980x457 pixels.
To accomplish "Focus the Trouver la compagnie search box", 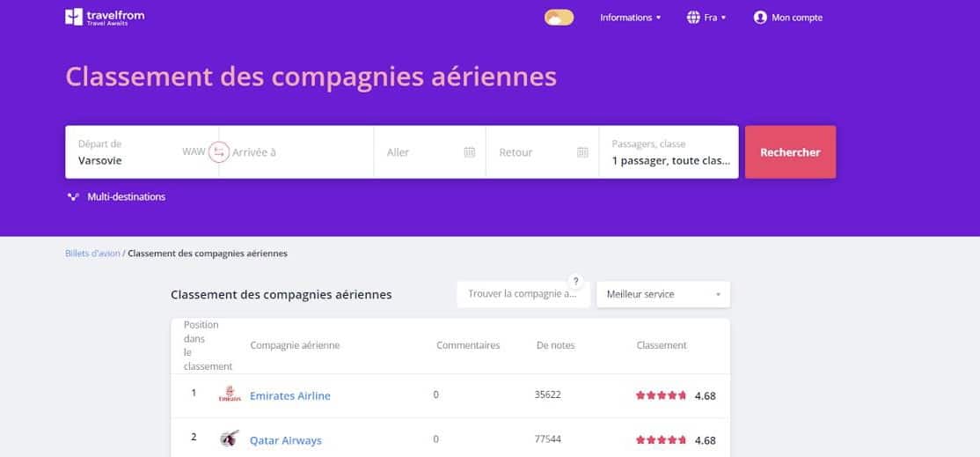I will [x=523, y=294].
